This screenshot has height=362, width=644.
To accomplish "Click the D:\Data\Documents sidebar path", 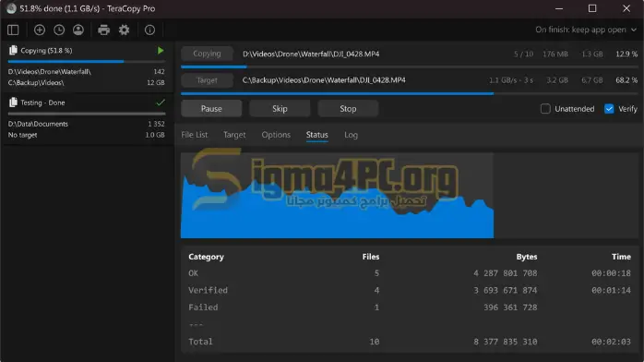I will coord(38,124).
